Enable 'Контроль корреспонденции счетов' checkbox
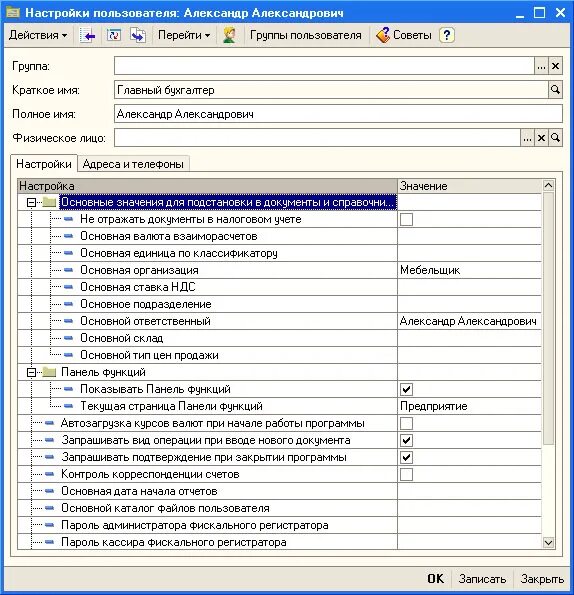 point(406,474)
